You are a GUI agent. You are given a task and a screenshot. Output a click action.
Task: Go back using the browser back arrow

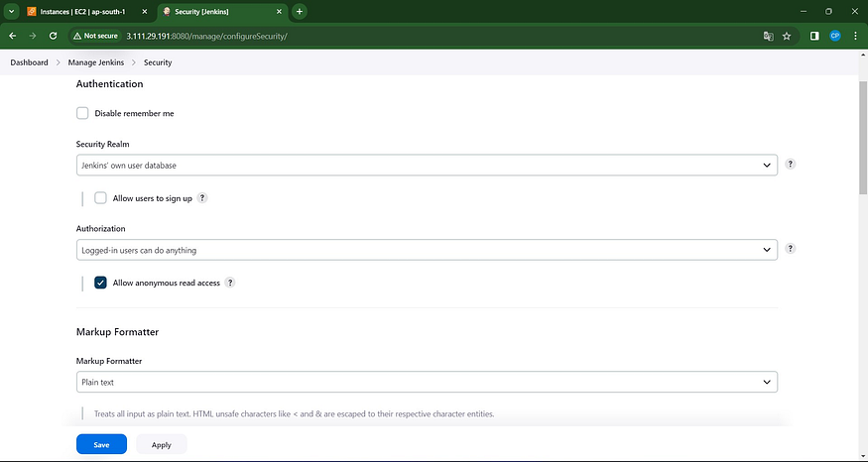pyautogui.click(x=13, y=36)
